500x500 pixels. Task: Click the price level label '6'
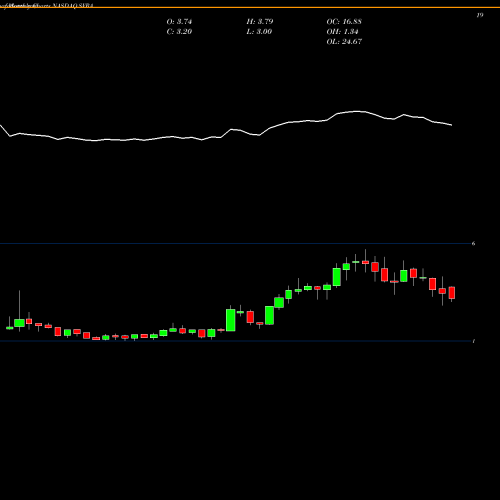coord(473,243)
